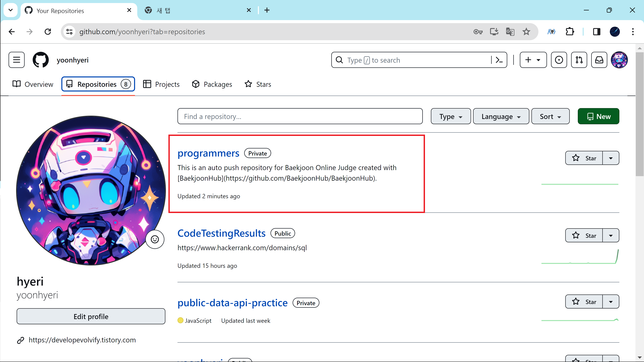
Task: Bookmark this page with the star icon
Action: (526, 32)
